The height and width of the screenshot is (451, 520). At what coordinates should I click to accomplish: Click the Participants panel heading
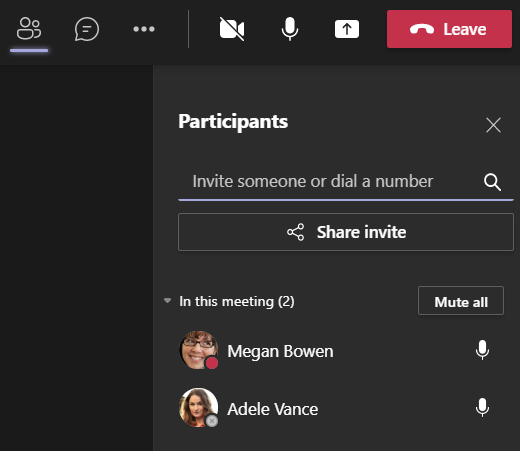tap(233, 122)
